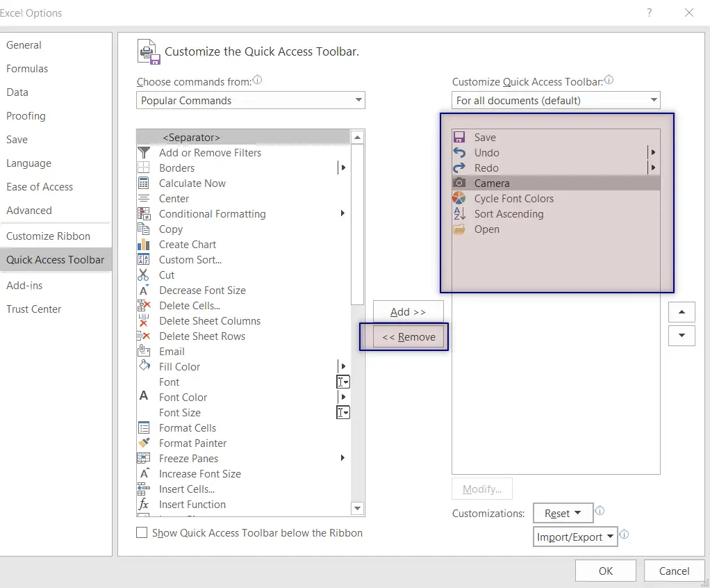
Task: Click the Freeze Panes icon
Action: tap(144, 458)
